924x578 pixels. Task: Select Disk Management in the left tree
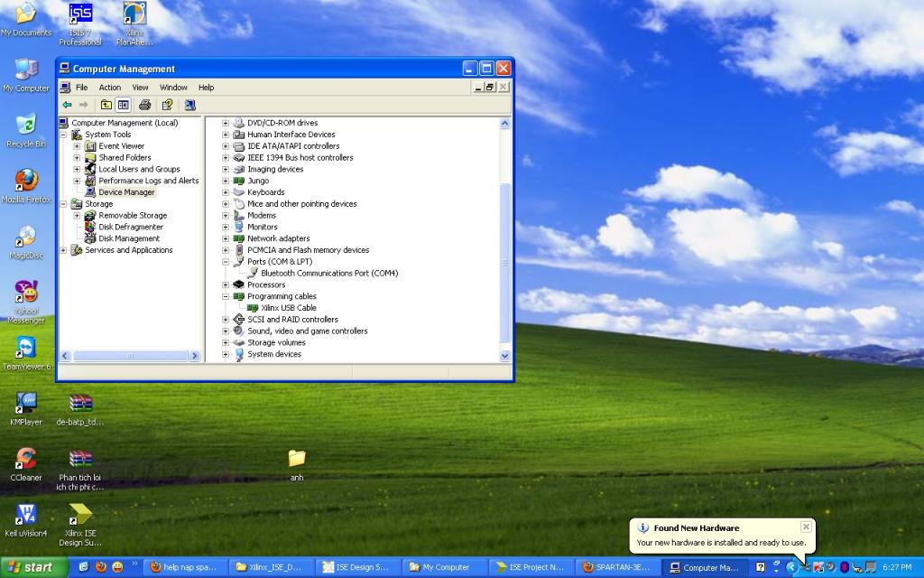(128, 238)
